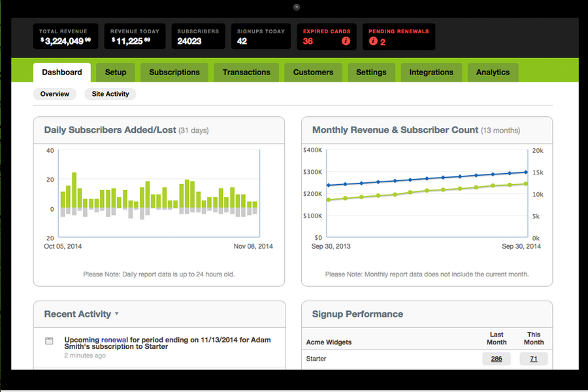The width and height of the screenshot is (588, 392).
Task: Click the Oct 05, 2014 date label
Action: click(63, 246)
